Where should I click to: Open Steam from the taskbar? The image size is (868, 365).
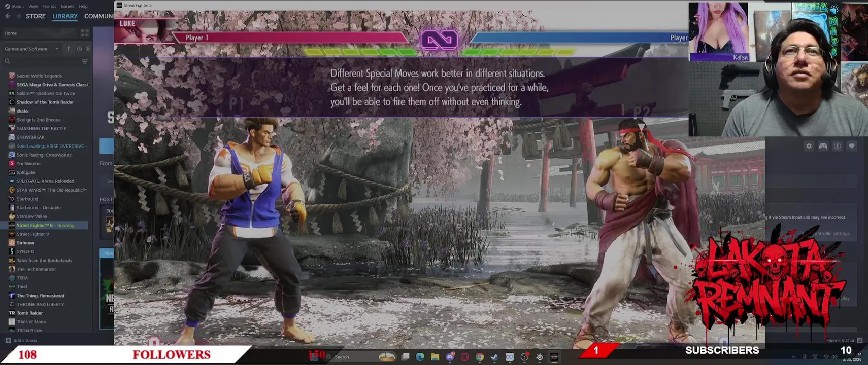coord(494,357)
